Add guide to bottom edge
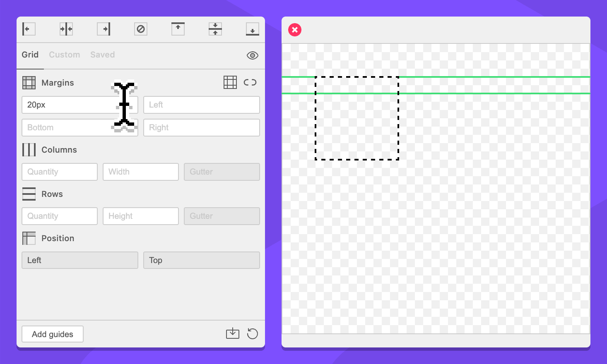The width and height of the screenshot is (607, 364). coord(253,29)
